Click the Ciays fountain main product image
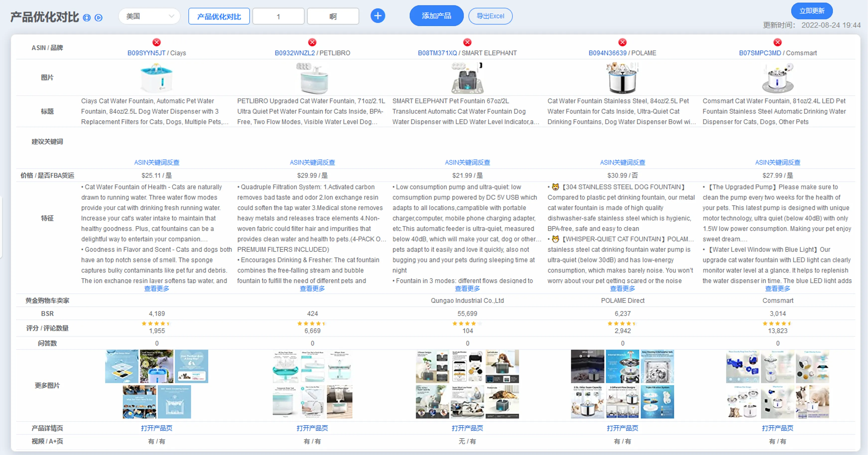868x455 pixels. click(156, 78)
